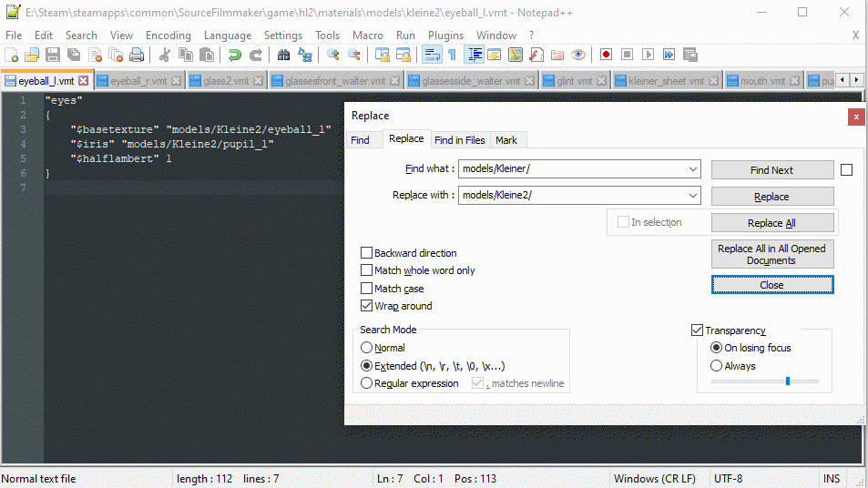
Task: Click the New file toolbar icon
Action: pyautogui.click(x=12, y=56)
